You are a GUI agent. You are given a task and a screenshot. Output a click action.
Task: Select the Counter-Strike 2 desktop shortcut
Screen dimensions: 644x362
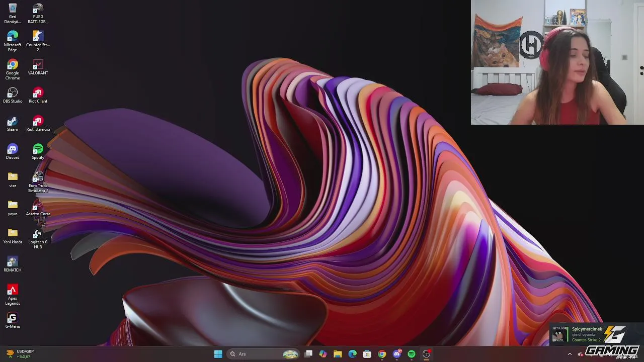click(x=38, y=42)
